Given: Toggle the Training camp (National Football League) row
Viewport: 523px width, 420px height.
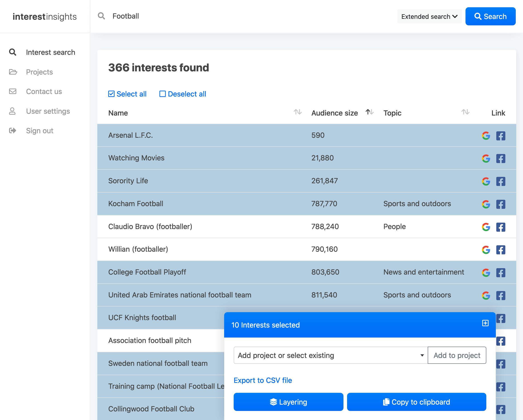Looking at the screenshot, I should (x=161, y=386).
